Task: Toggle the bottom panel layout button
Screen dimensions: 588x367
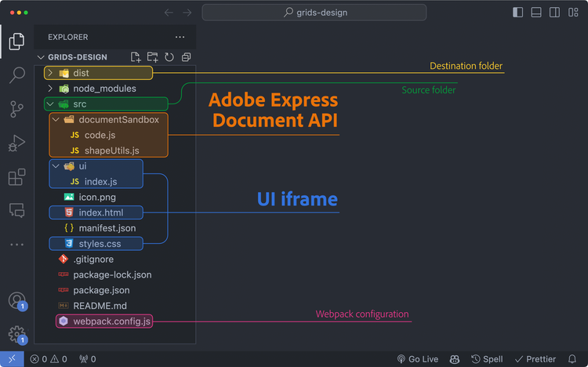Action: pyautogui.click(x=536, y=13)
